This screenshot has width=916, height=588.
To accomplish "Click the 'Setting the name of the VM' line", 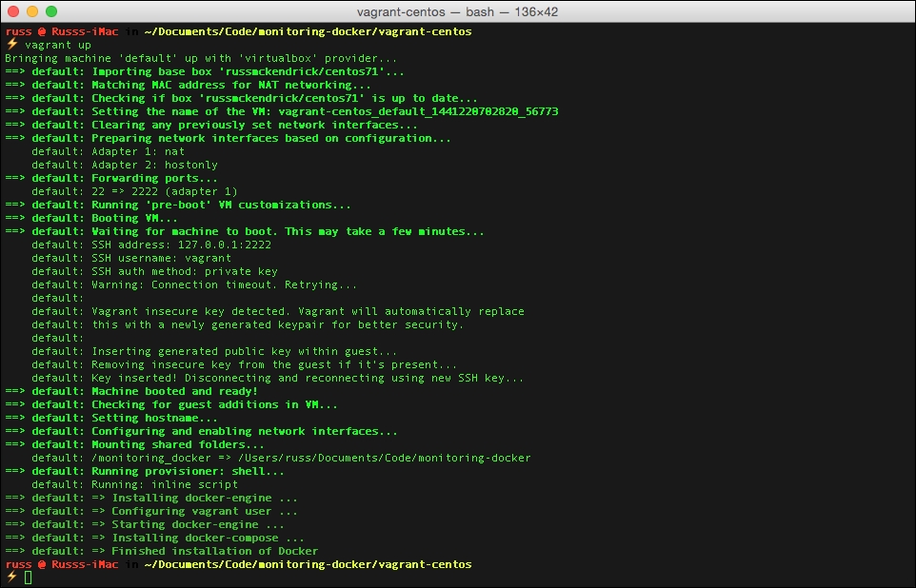I will (282, 111).
